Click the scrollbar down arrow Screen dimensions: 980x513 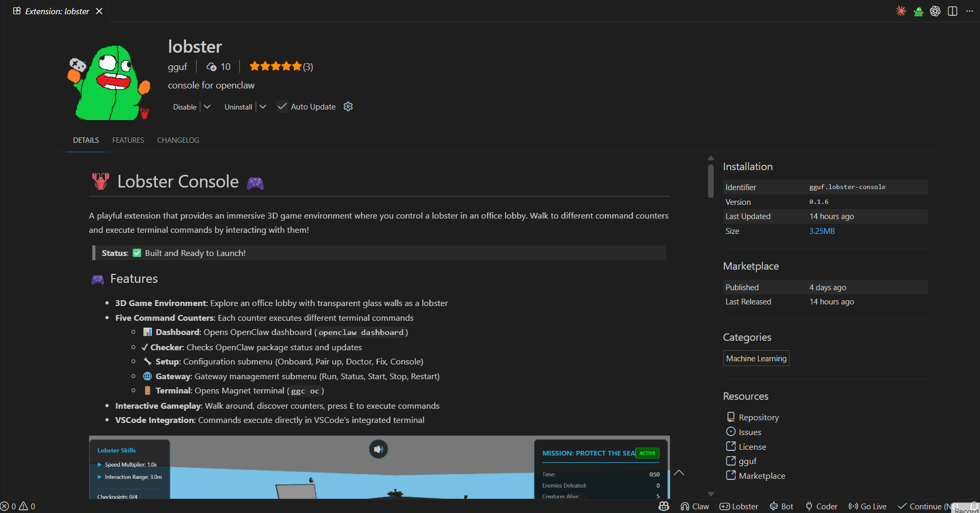click(711, 494)
